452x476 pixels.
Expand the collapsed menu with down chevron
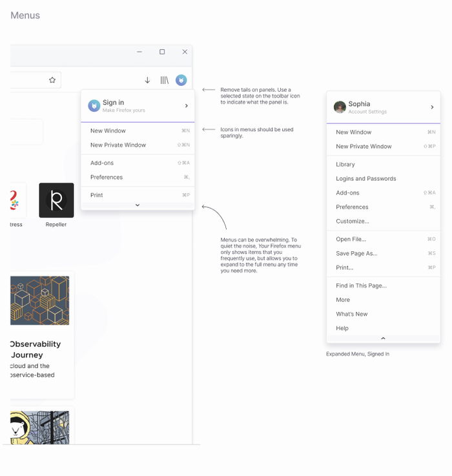pos(138,205)
